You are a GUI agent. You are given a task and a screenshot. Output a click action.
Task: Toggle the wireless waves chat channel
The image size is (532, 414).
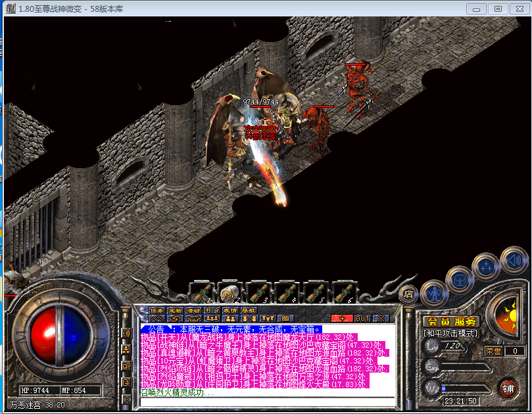[126, 399]
